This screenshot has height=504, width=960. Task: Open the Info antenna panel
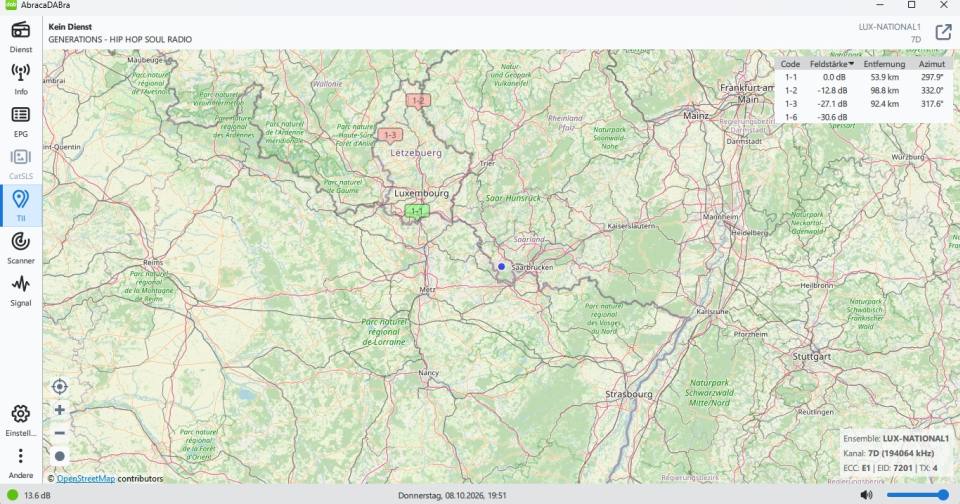pyautogui.click(x=21, y=79)
